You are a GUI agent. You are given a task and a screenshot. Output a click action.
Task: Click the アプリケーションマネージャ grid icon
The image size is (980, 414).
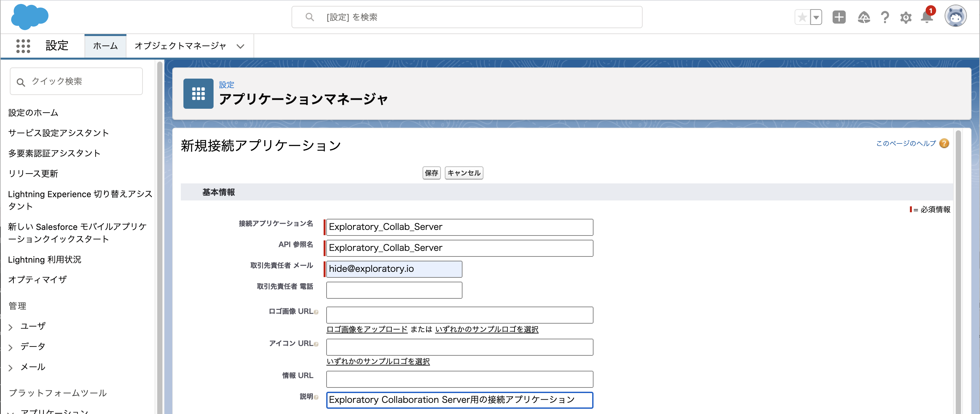point(198,94)
